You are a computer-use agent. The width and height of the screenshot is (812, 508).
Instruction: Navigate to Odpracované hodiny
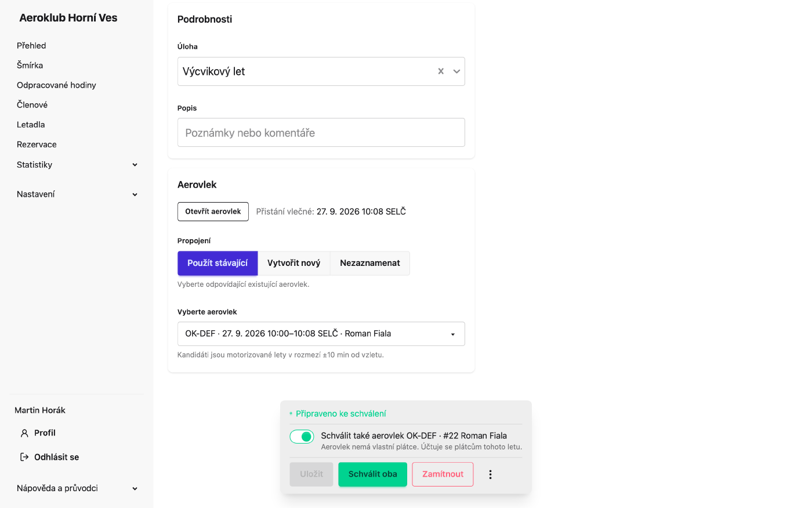(56, 85)
